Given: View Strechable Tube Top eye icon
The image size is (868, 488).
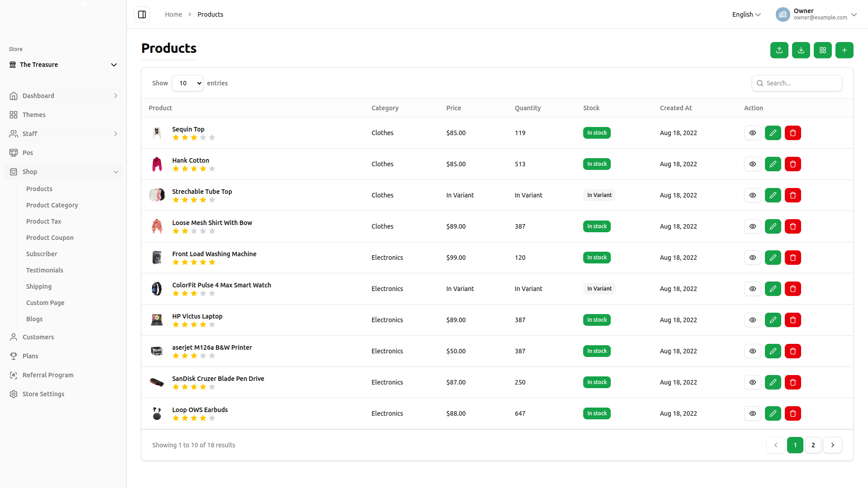Looking at the screenshot, I should [752, 195].
